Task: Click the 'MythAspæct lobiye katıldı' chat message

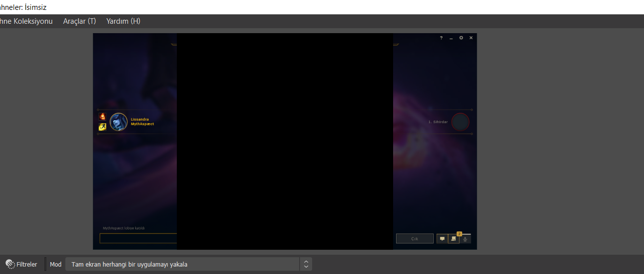Action: pos(123,228)
